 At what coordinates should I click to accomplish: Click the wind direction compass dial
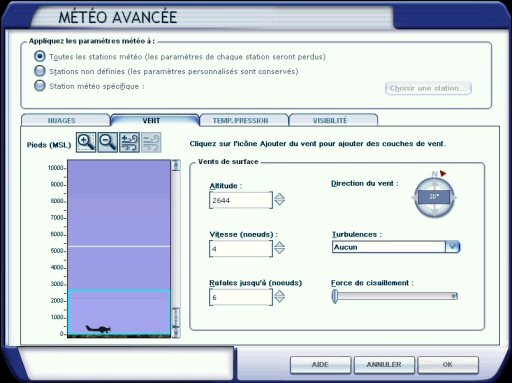coord(434,197)
